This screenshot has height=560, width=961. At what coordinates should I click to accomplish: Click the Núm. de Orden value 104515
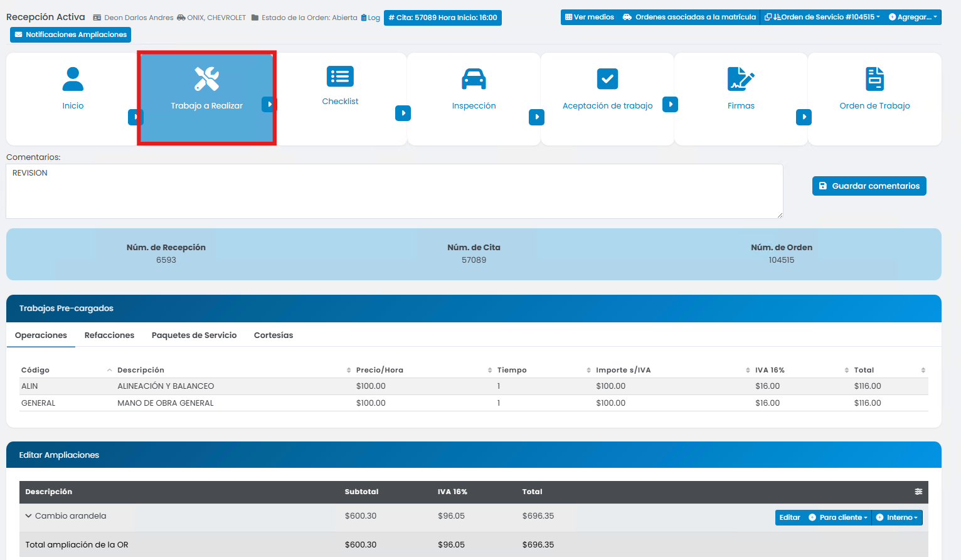click(782, 260)
